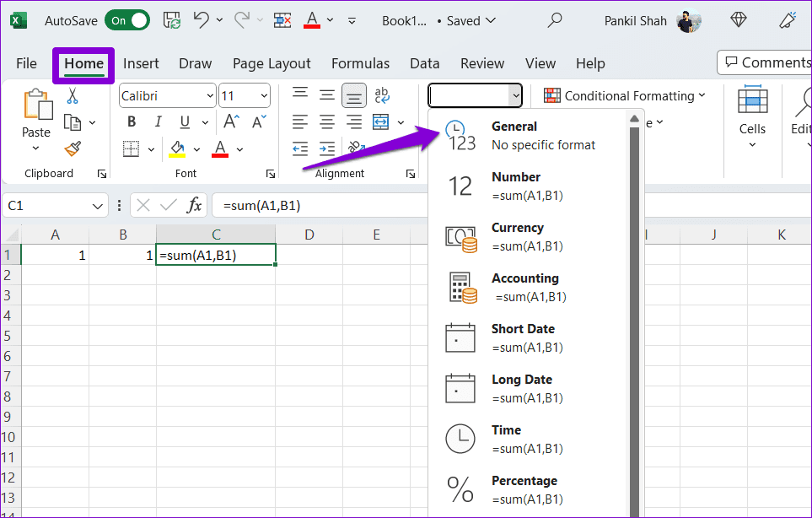
Task: Enable Wrap Text for cell C1
Action: click(x=382, y=95)
